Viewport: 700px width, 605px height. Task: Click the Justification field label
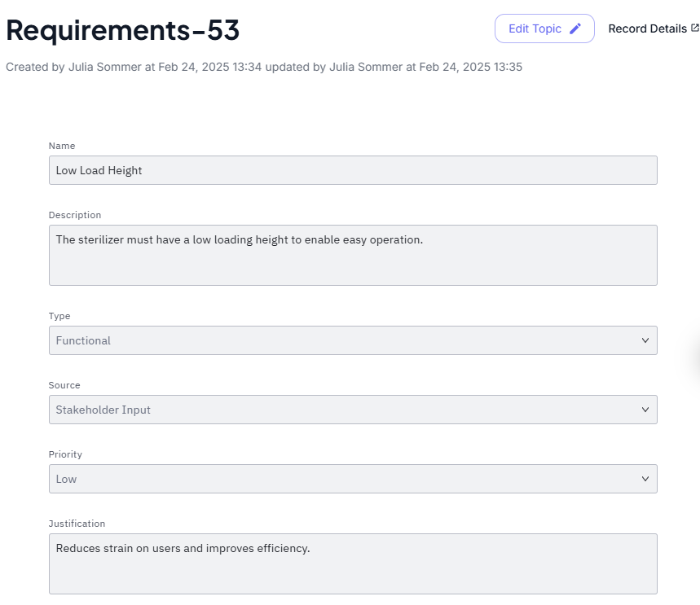(x=77, y=524)
